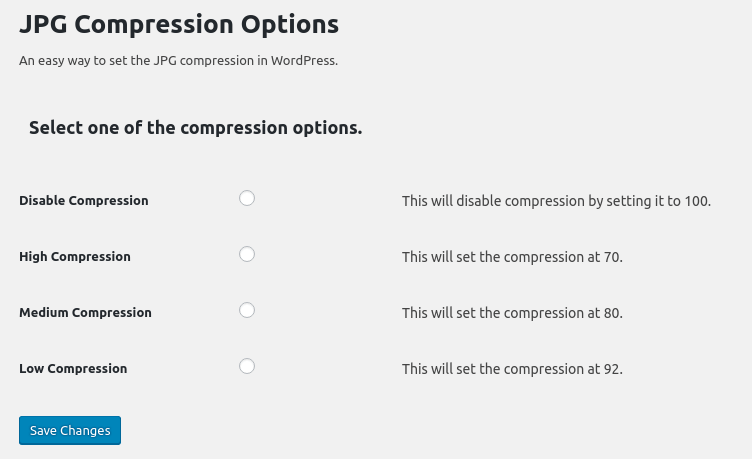This screenshot has height=459, width=752.
Task: Click the JPG Compression Options page heading
Action: (179, 25)
